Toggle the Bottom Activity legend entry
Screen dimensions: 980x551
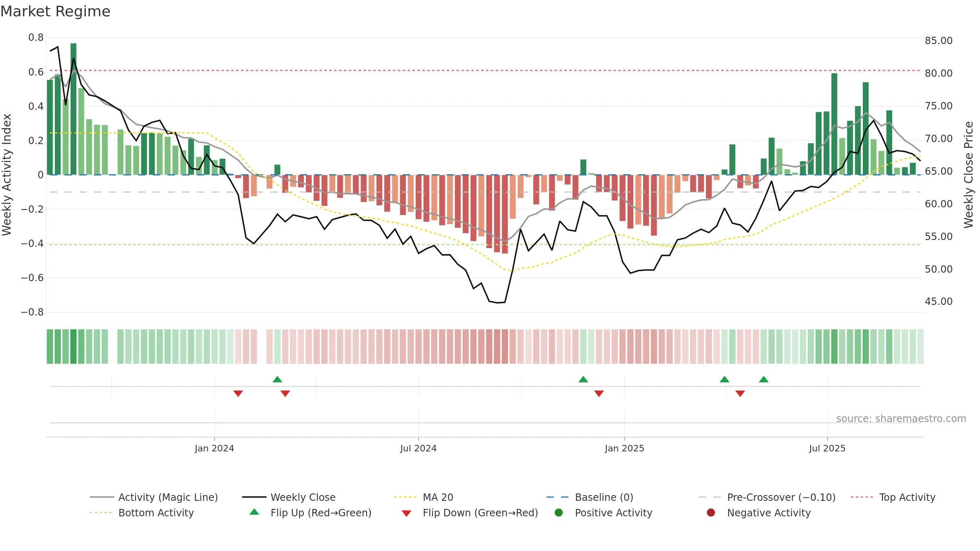click(x=142, y=513)
